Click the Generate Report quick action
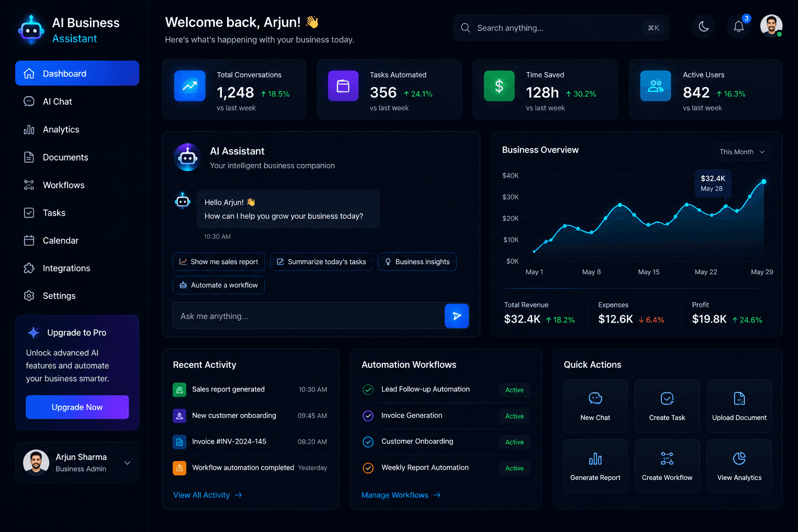This screenshot has width=798, height=532. tap(595, 466)
